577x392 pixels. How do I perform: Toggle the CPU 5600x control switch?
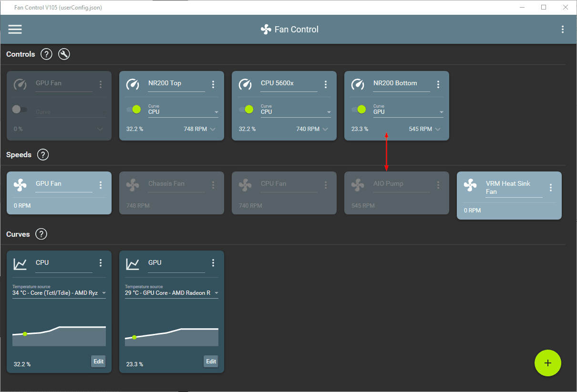pos(246,110)
